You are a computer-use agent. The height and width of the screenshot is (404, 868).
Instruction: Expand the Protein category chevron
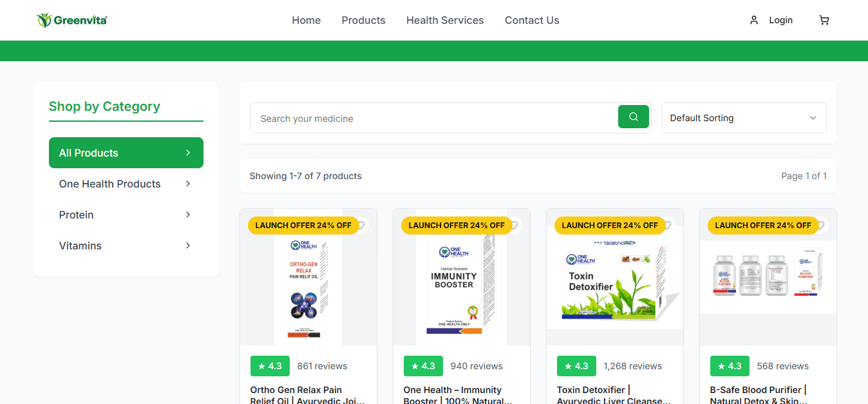188,215
